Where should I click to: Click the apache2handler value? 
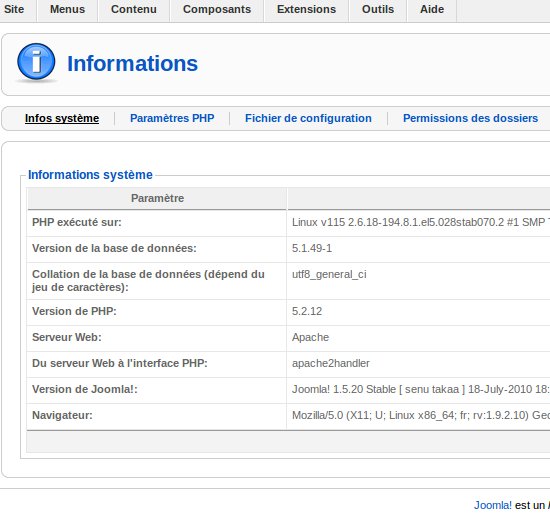[x=331, y=363]
